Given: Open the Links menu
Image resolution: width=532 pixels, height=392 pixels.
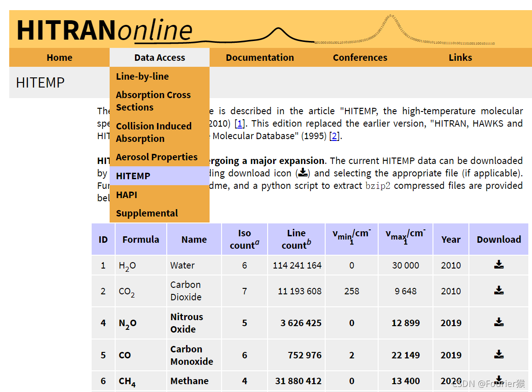Looking at the screenshot, I should point(461,58).
